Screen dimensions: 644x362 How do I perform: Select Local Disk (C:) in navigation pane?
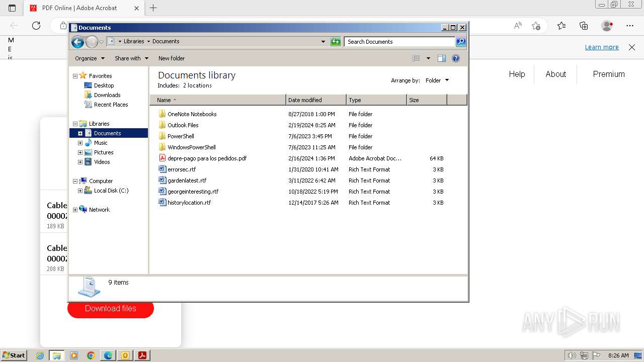(111, 191)
